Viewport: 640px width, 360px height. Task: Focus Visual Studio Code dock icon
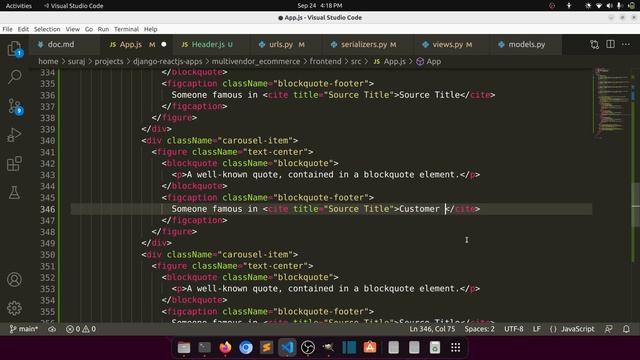coord(287,347)
